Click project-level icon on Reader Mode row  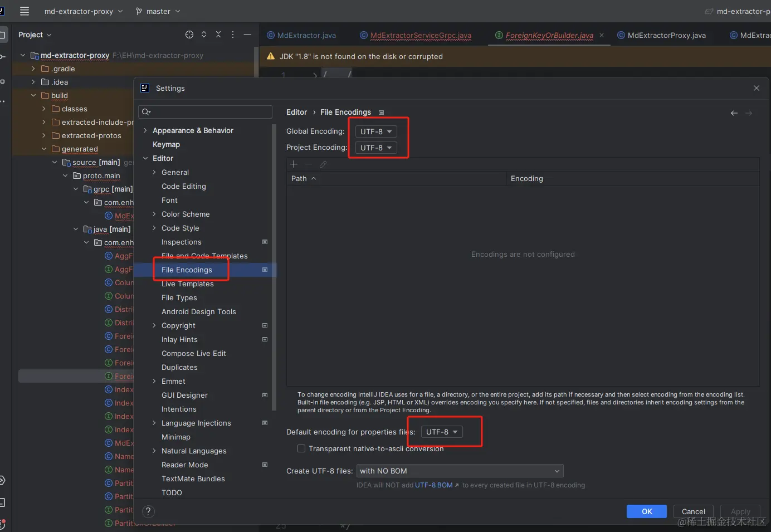click(265, 465)
